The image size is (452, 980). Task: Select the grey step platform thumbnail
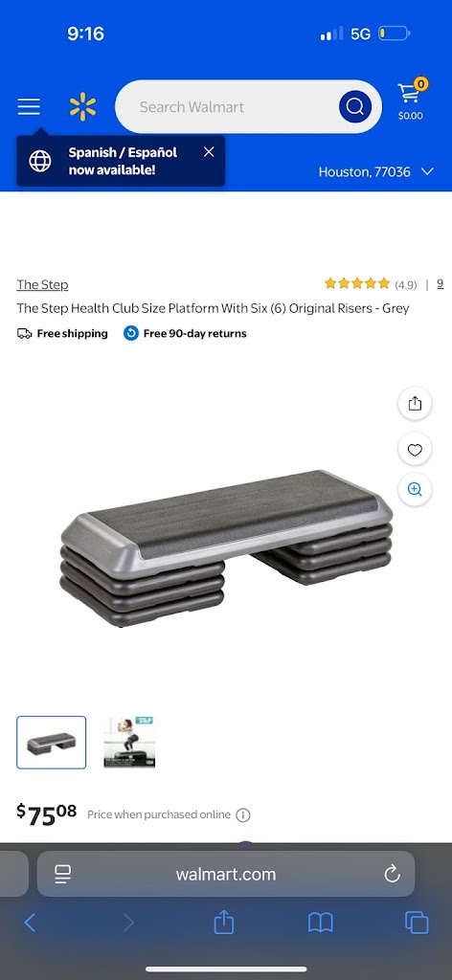point(52,743)
